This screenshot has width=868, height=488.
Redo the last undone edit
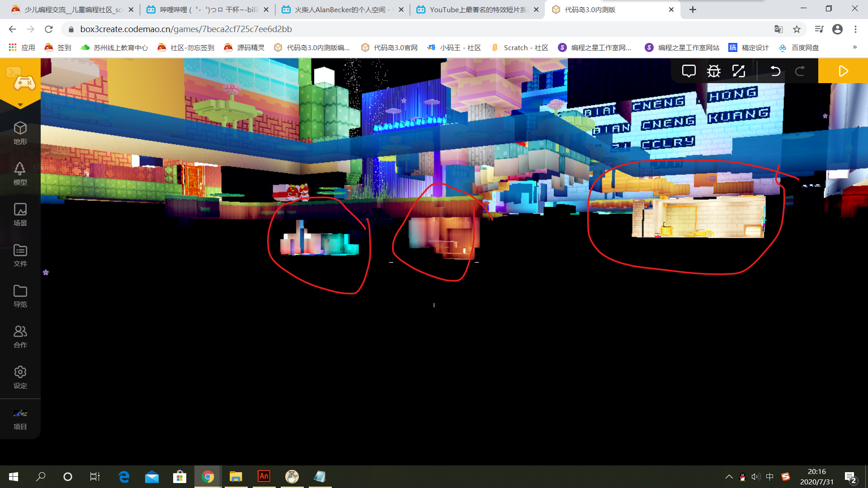800,71
